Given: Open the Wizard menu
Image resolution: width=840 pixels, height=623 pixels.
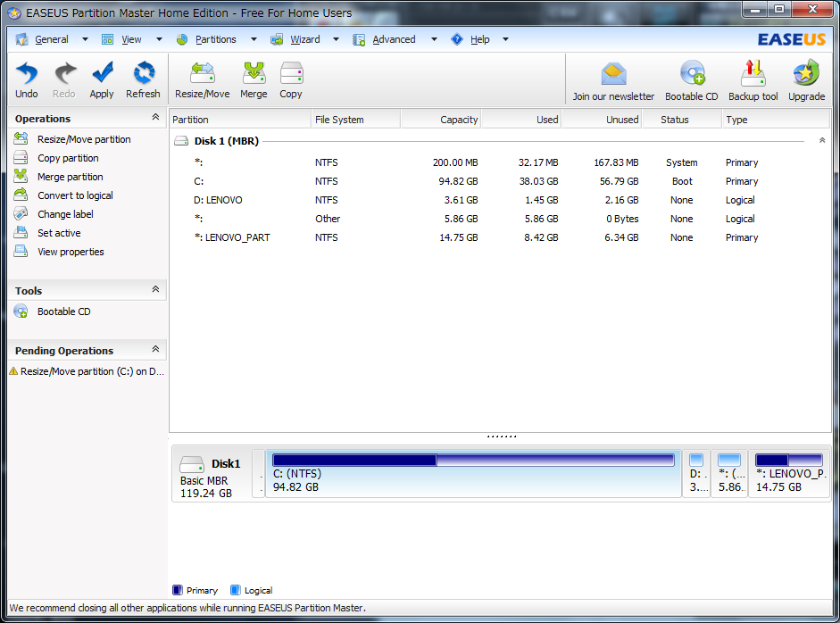Looking at the screenshot, I should (304, 39).
